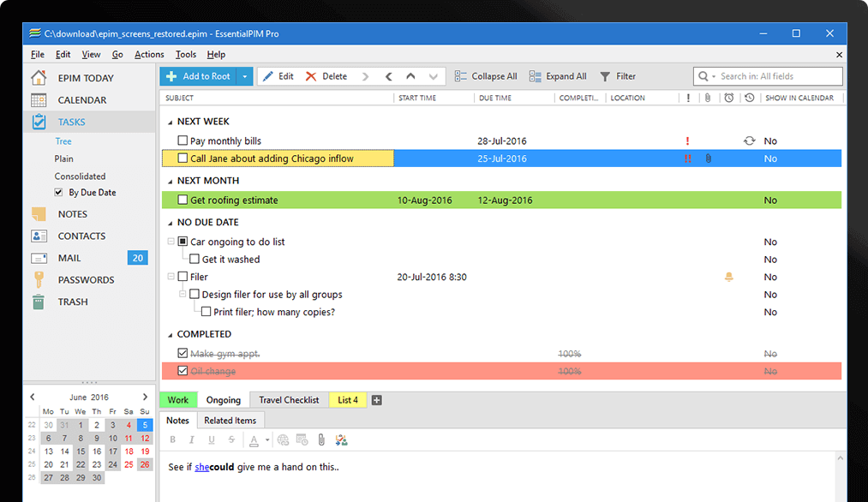Screen dimensions: 868x502
Task: Collapse the COMPLETED group
Action: pos(170,335)
